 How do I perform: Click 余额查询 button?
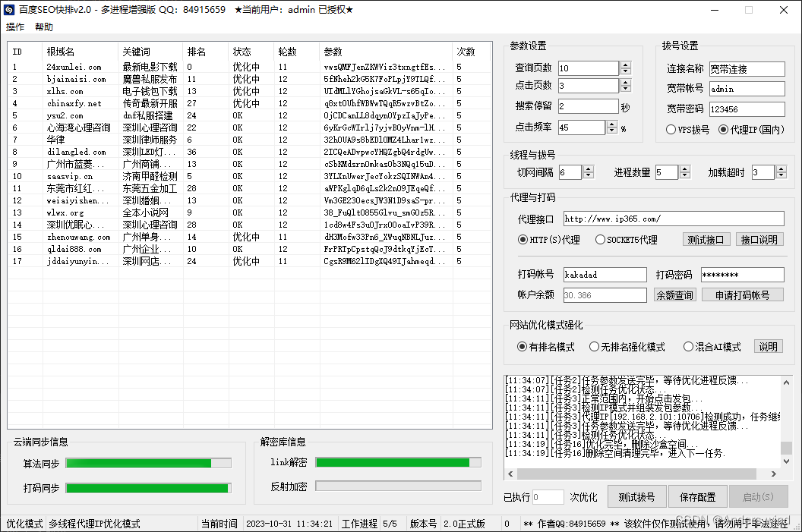pos(675,295)
